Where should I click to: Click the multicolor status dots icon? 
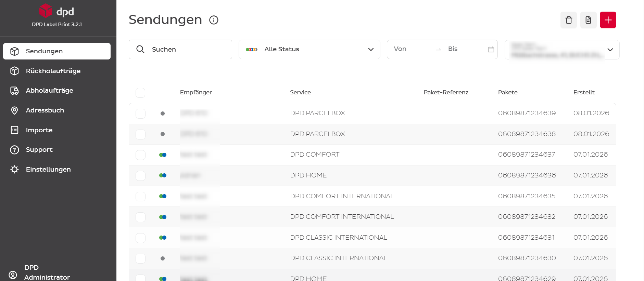(252, 50)
